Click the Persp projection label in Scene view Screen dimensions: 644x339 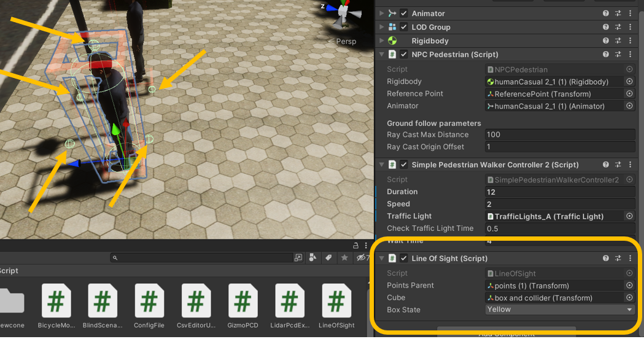346,41
